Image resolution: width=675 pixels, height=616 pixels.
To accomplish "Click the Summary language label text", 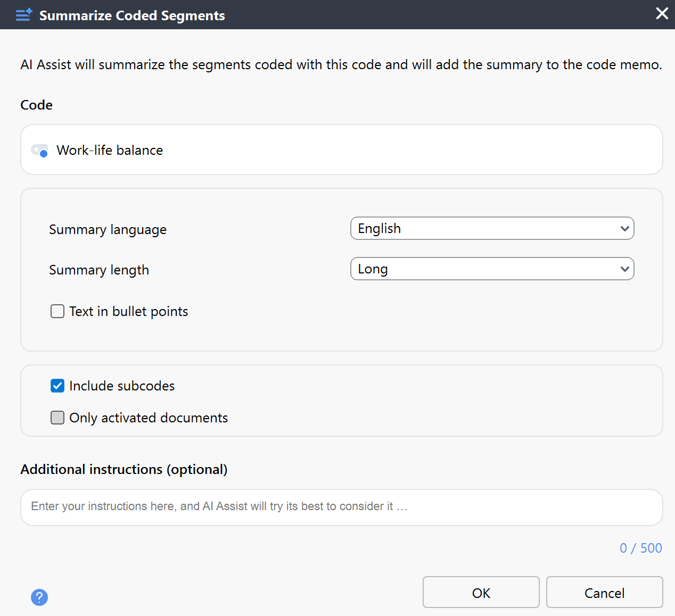I will [108, 230].
